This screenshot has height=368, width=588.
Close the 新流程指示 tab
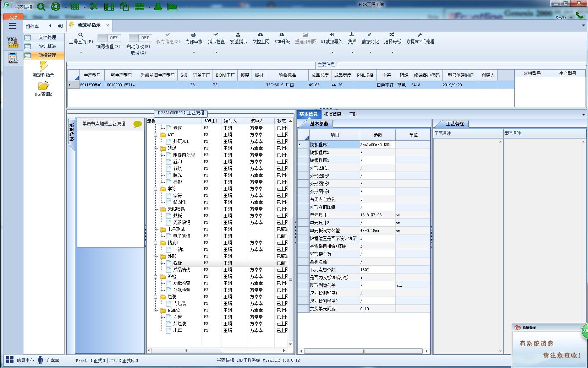(x=108, y=25)
